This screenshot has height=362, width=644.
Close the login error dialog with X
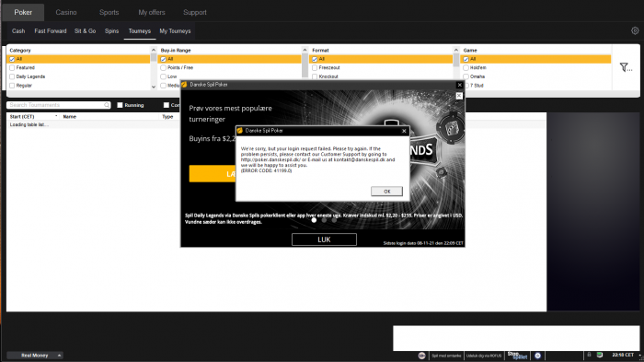click(404, 131)
